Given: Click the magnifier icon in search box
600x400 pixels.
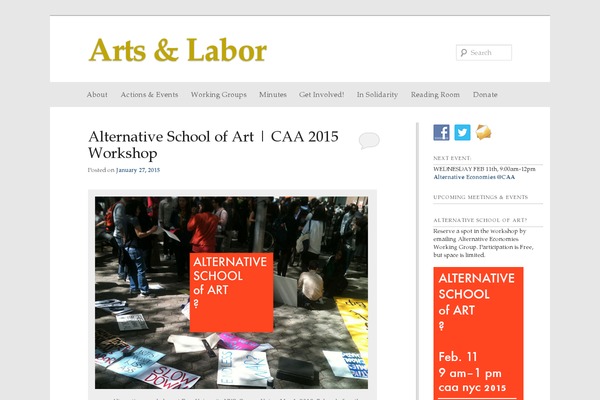Looking at the screenshot, I should coord(464,52).
